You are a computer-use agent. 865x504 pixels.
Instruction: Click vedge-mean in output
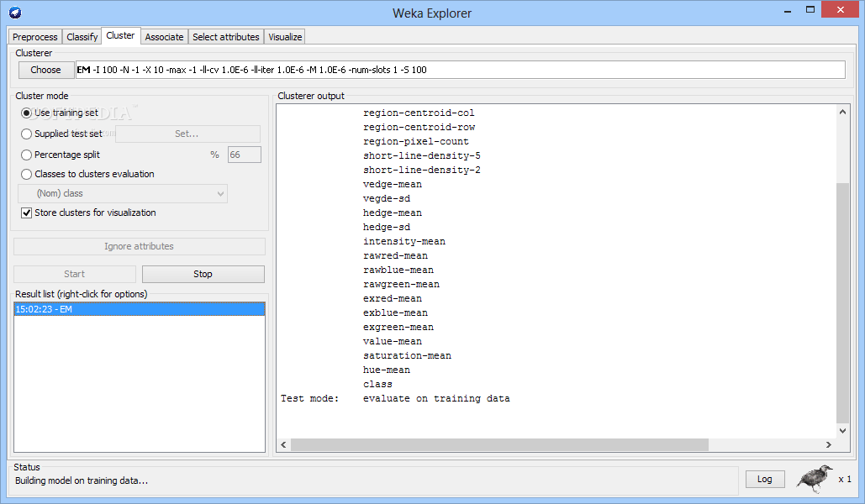393,185
